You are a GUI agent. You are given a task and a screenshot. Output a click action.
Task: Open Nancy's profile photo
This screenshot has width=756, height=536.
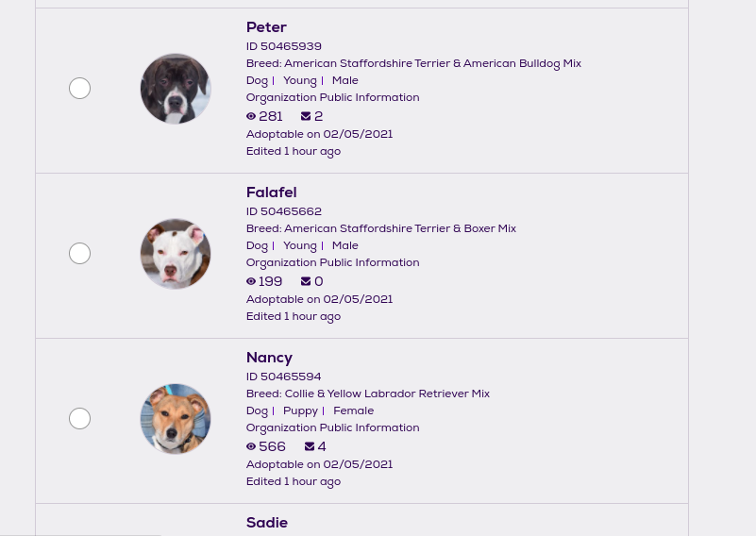point(176,419)
